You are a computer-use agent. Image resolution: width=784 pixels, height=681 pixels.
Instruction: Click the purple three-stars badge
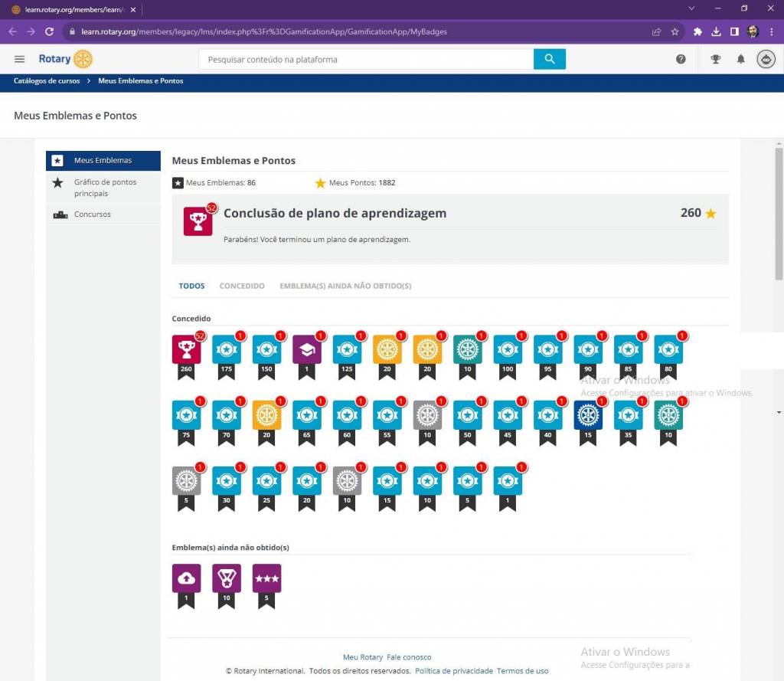coord(266,578)
